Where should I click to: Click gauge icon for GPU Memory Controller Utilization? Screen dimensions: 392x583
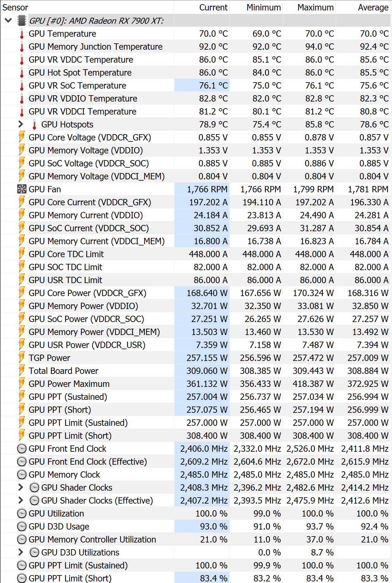tap(21, 539)
